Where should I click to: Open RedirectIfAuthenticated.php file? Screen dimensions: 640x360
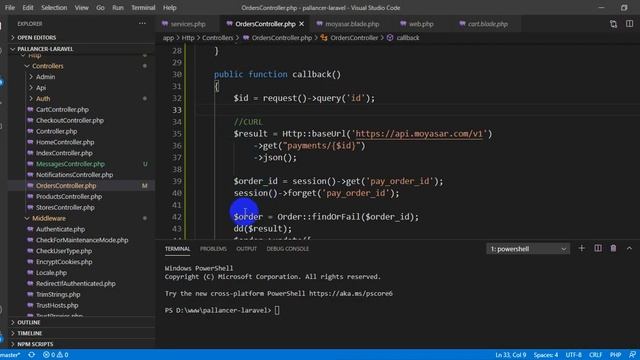point(76,284)
